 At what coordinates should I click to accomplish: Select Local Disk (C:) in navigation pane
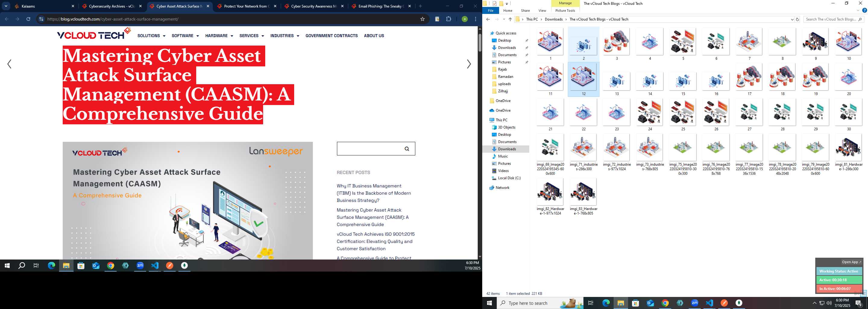click(x=509, y=178)
